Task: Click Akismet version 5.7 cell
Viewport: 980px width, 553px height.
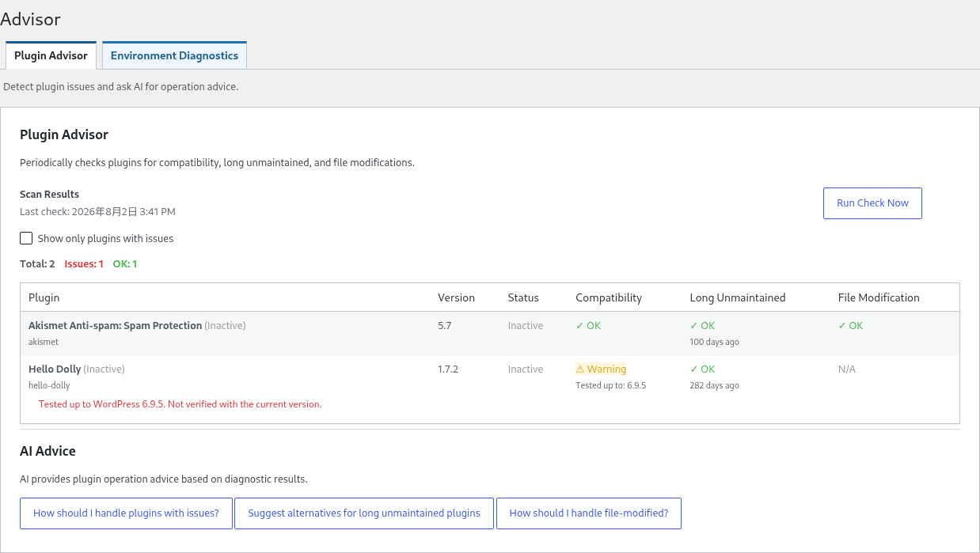Action: [x=445, y=326]
